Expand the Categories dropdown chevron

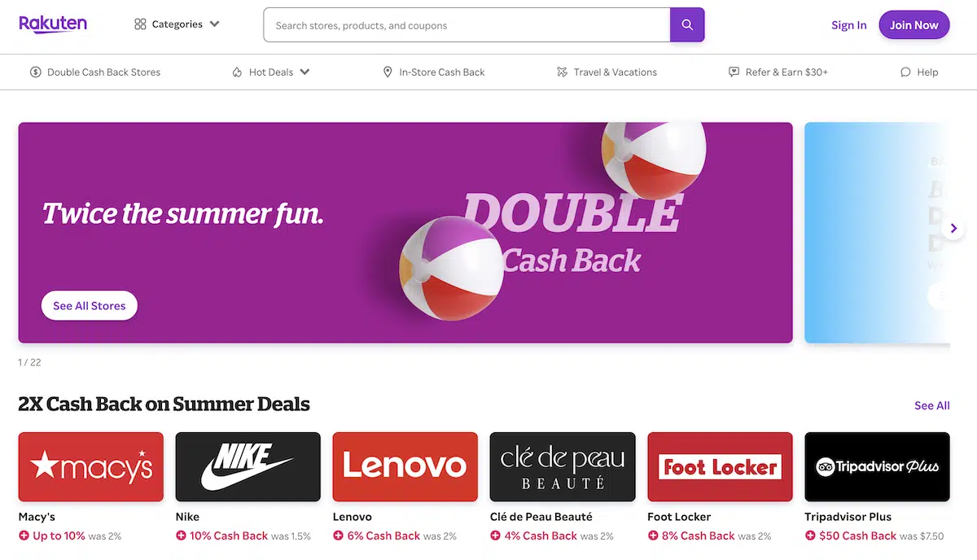click(214, 24)
